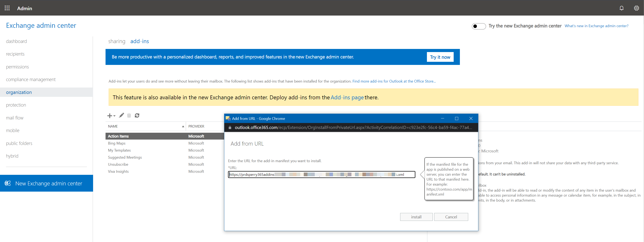Screen dimensions: 644x242
Task: Open protection in the left navigation
Action: tap(16, 105)
